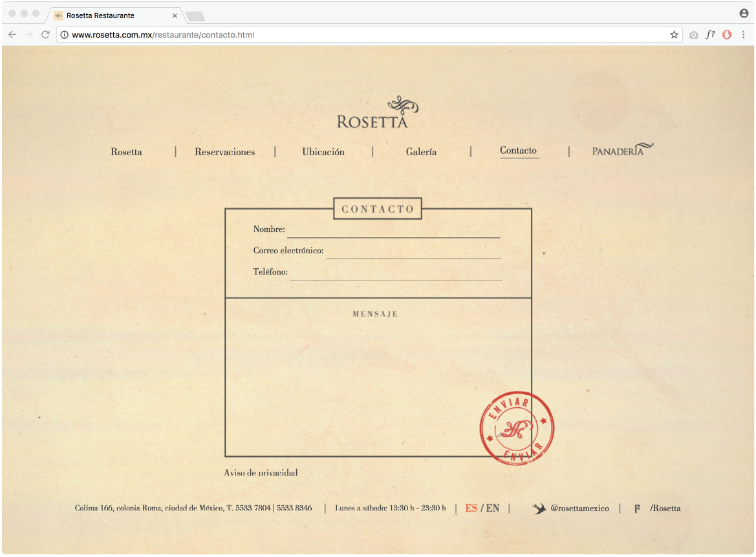
Task: Focus the Correo electrónico field
Action: click(413, 251)
